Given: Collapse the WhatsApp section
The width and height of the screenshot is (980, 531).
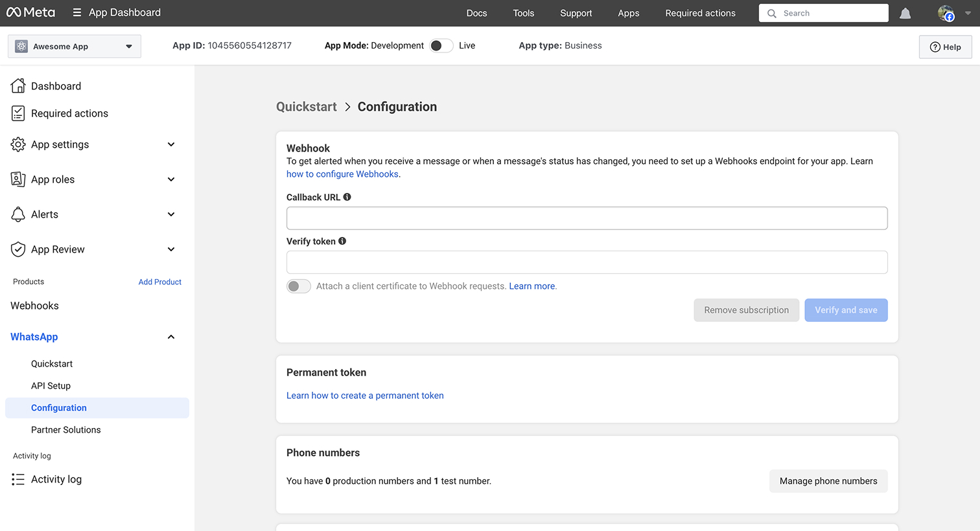Looking at the screenshot, I should click(x=170, y=337).
